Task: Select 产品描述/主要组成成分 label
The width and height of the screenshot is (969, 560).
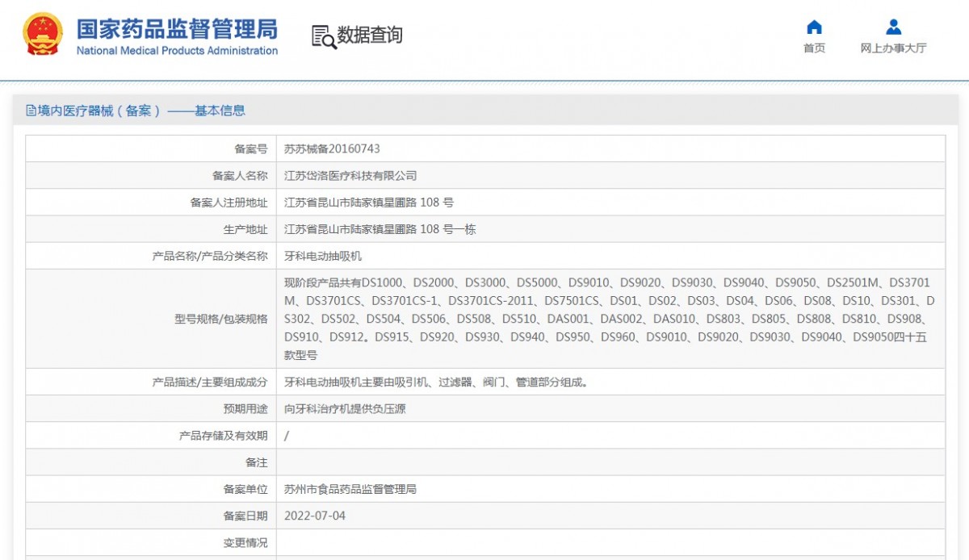Action: (210, 382)
